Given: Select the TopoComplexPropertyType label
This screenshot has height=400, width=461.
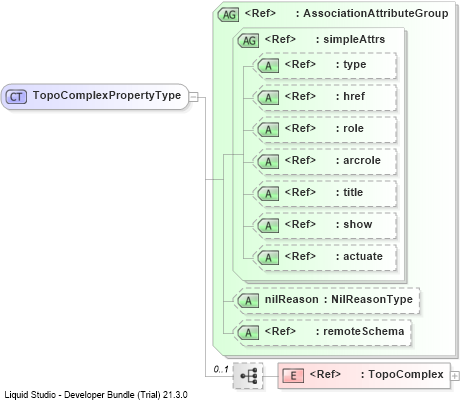Looking at the screenshot, I should tap(107, 95).
